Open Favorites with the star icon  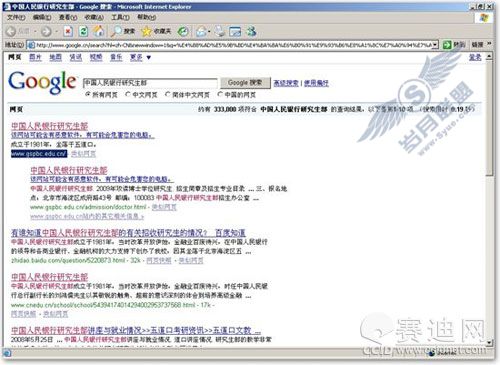146,31
